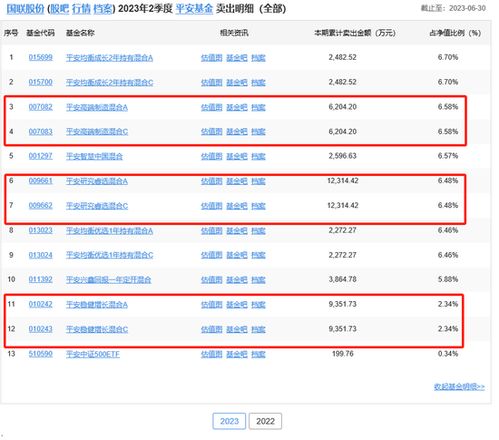Open 平安研究睿选混合A fund page
This screenshot has width=499, height=440.
97,181
